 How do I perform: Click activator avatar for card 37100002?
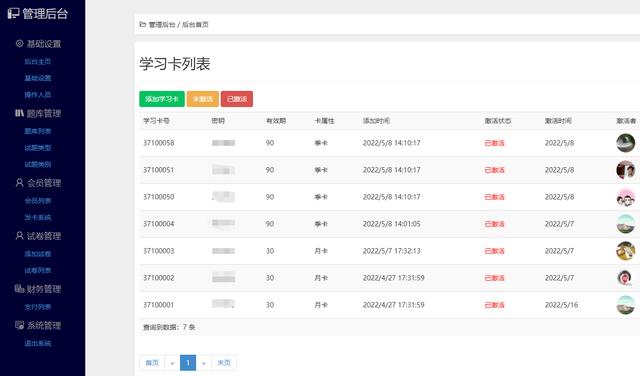(x=625, y=278)
